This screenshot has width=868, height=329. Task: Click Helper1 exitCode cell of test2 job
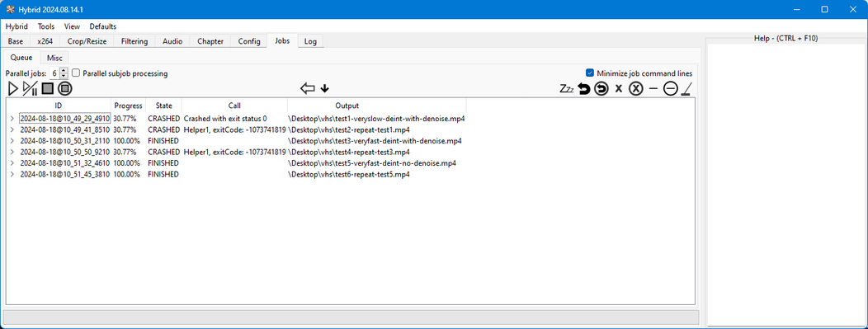click(x=234, y=130)
